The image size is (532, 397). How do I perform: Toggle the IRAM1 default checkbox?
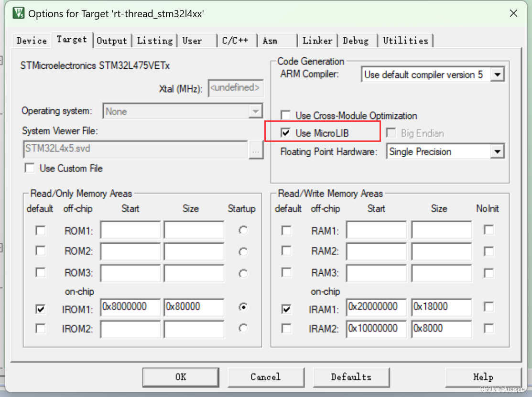[286, 309]
